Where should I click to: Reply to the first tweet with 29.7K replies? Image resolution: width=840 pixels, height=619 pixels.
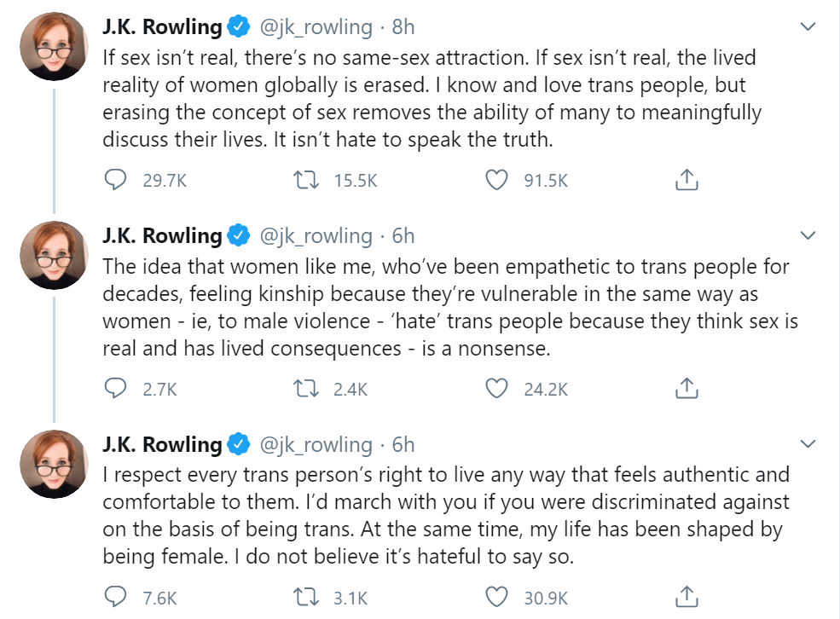click(x=116, y=180)
